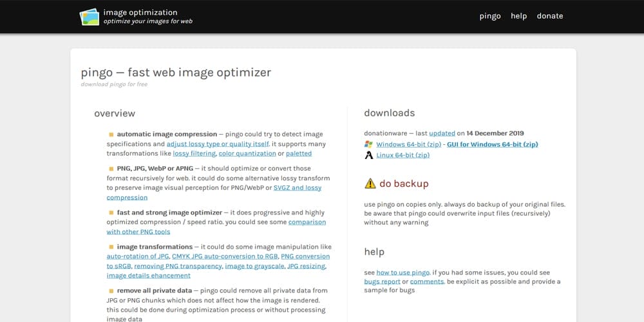Click the Linux penguin icon in downloads
This screenshot has height=322, width=644.
369,155
